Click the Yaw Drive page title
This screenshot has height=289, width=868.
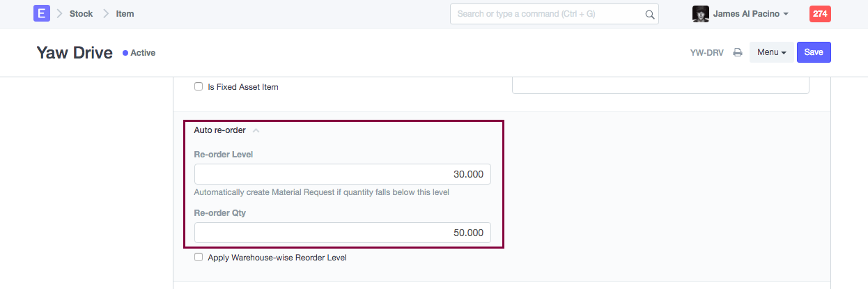coord(75,53)
